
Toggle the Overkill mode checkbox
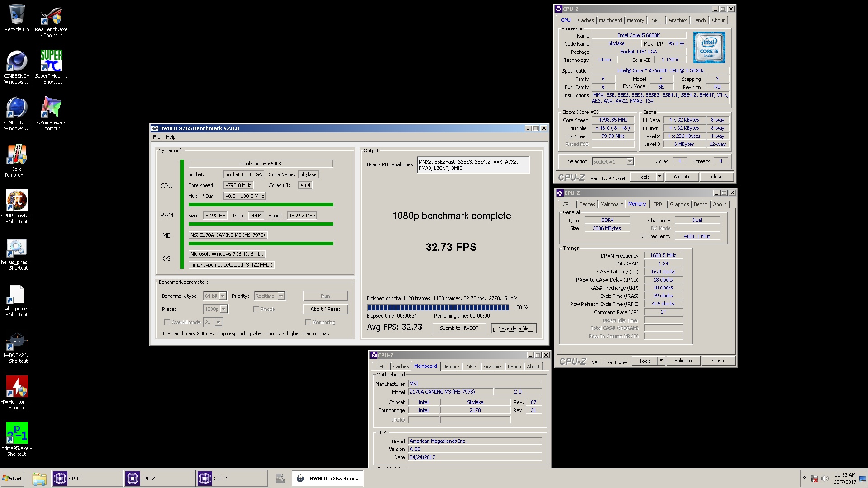[x=167, y=322]
